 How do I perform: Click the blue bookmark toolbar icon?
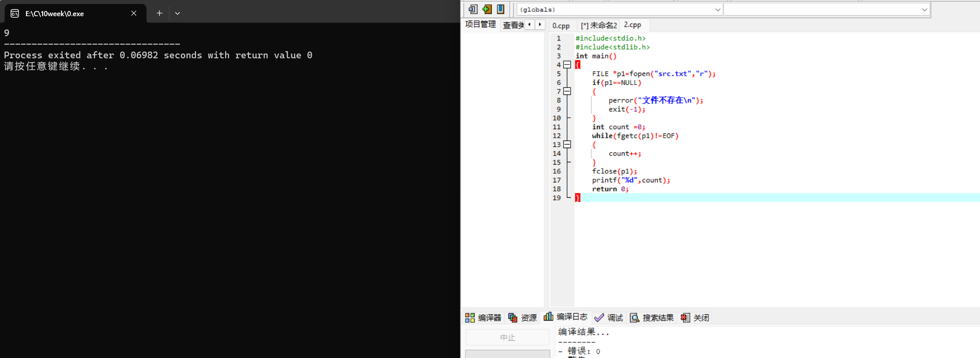click(x=501, y=9)
